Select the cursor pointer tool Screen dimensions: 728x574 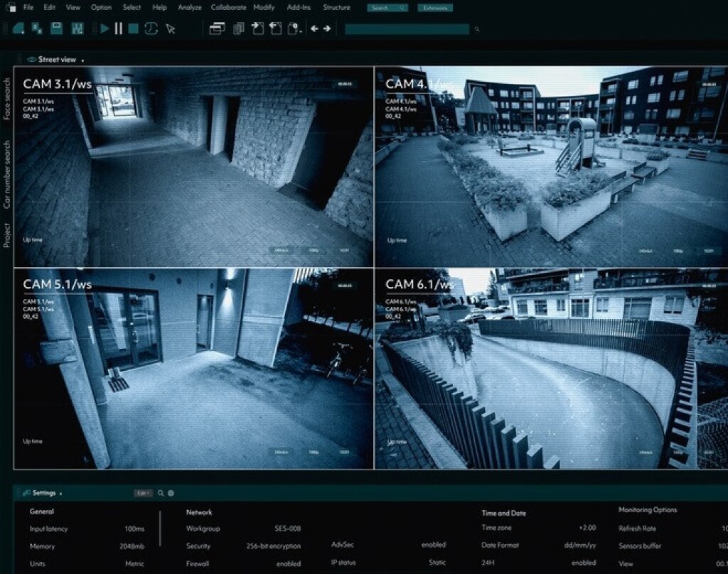171,29
